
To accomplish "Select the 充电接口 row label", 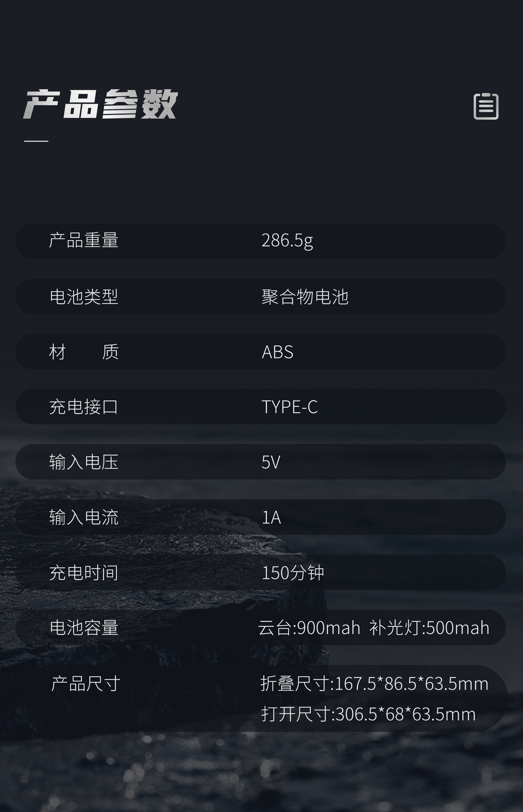I will tap(84, 407).
